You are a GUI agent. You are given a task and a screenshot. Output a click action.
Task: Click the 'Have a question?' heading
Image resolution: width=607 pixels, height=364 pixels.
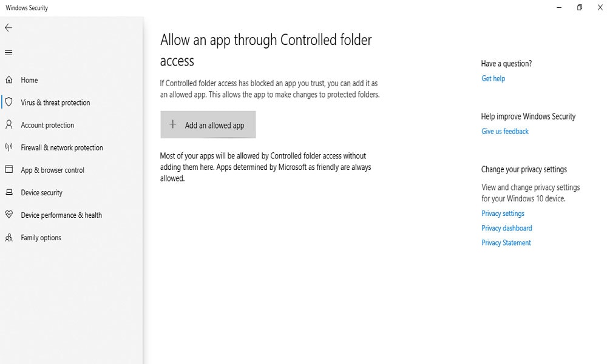(506, 64)
